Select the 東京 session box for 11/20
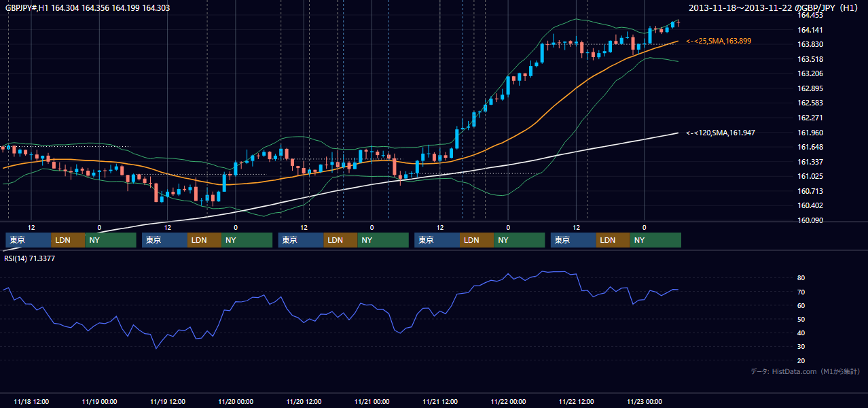 [x=302, y=240]
